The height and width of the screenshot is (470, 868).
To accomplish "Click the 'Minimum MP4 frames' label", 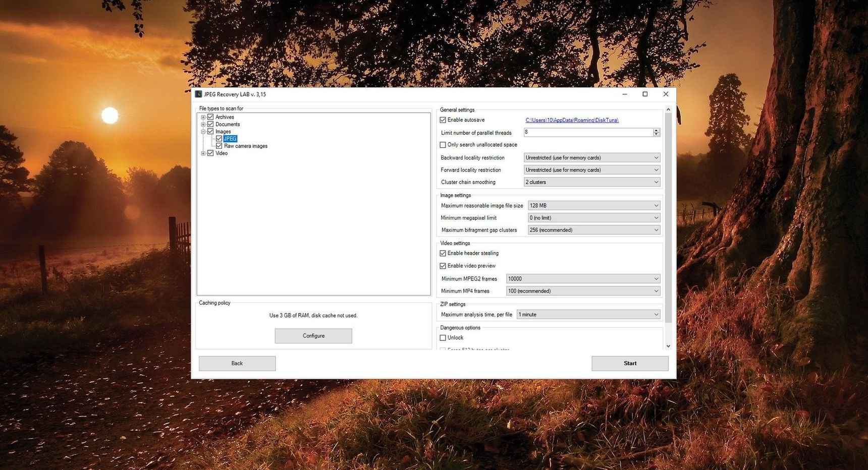I will click(x=465, y=291).
